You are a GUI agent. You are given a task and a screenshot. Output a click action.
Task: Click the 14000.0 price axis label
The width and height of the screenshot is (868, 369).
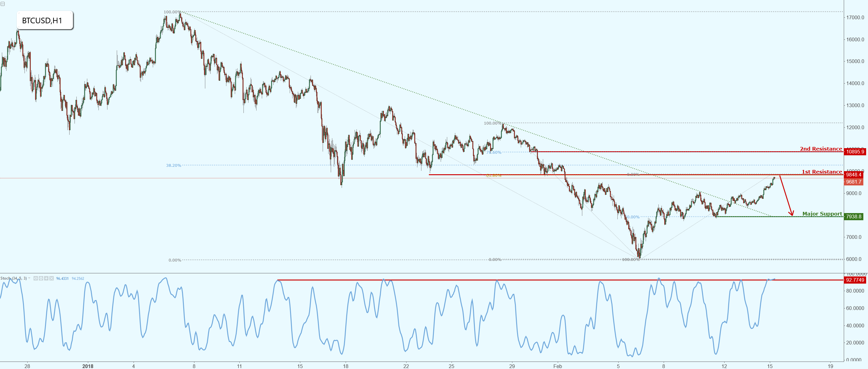pos(855,83)
